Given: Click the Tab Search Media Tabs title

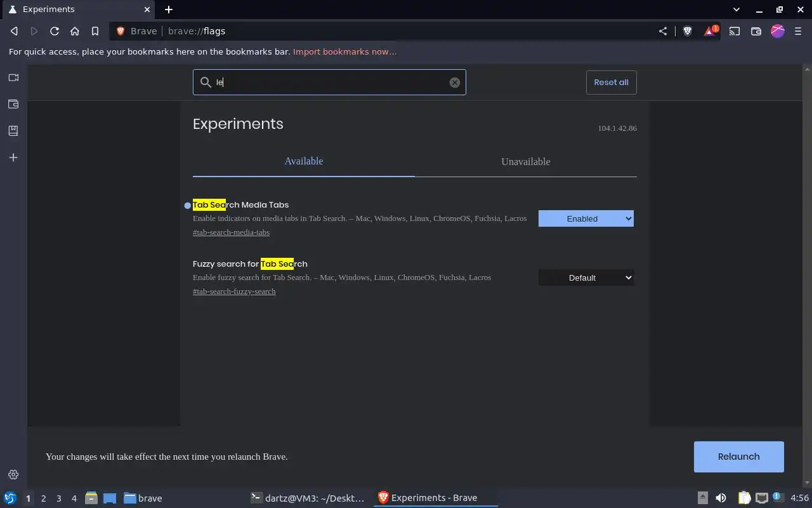Looking at the screenshot, I should pos(240,204).
